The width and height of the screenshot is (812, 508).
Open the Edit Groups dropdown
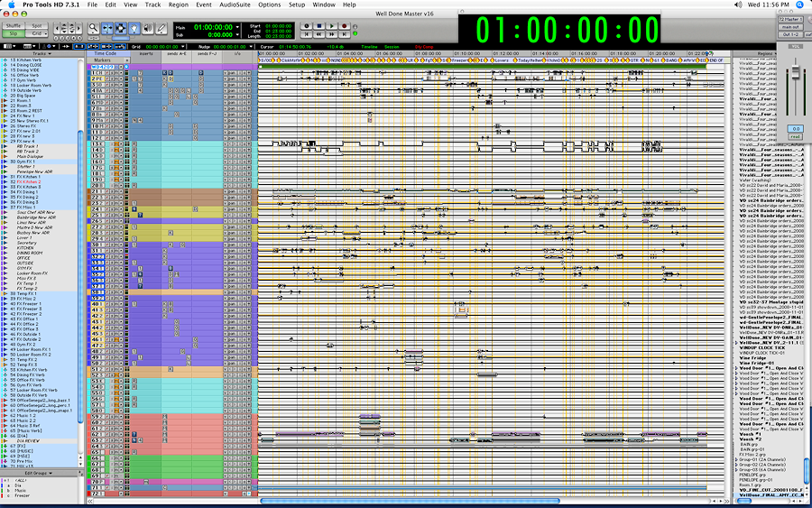pyautogui.click(x=38, y=474)
